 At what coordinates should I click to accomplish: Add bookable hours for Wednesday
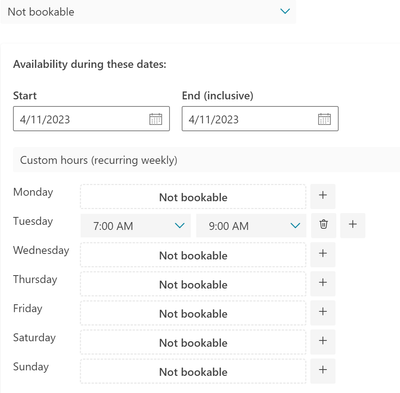(x=323, y=254)
